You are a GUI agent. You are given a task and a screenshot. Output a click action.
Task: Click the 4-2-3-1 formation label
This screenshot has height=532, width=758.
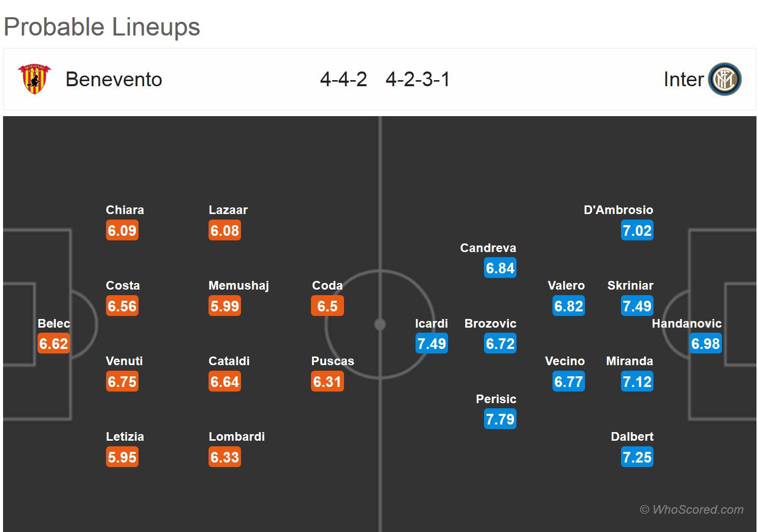coord(418,80)
